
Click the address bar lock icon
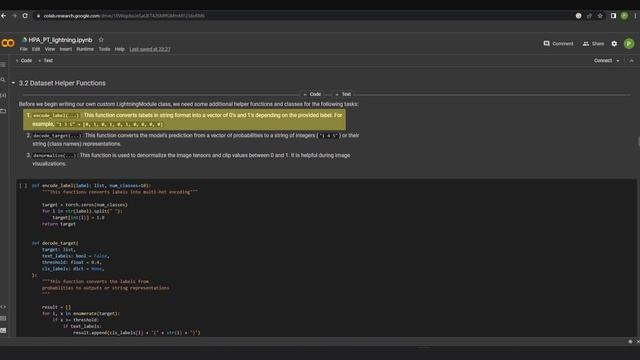pos(38,16)
